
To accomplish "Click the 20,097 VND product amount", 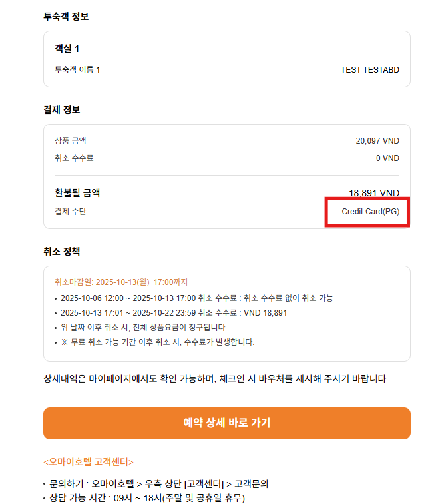I will 377,141.
